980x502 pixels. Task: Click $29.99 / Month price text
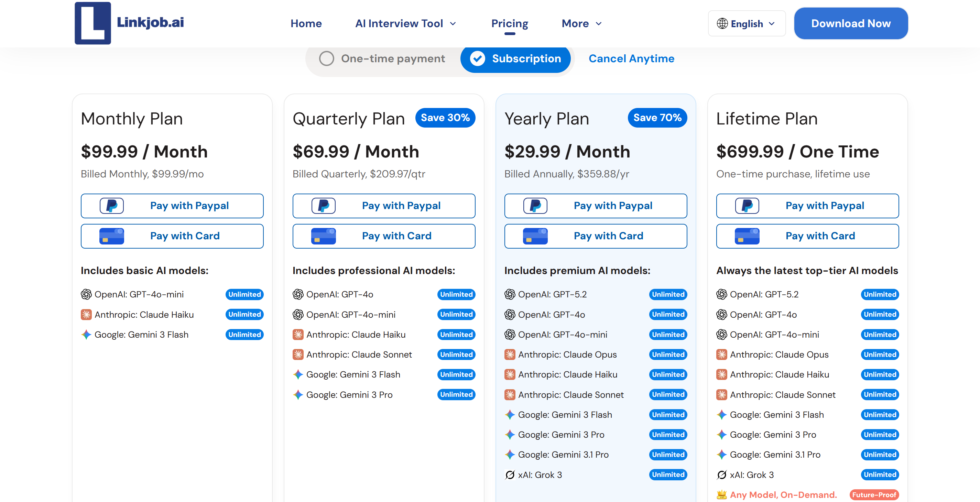click(567, 152)
